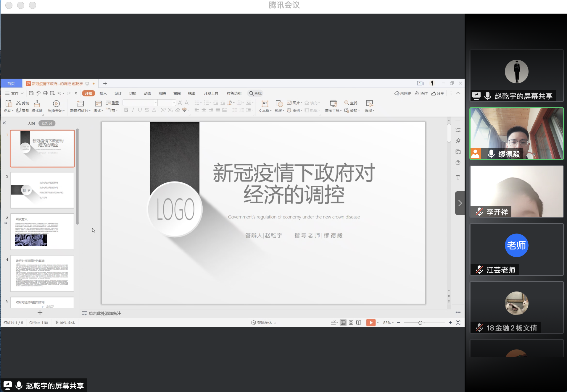Viewport: 567px width, 392px height.
Task: Click the zoom slider handle
Action: pyautogui.click(x=420, y=323)
